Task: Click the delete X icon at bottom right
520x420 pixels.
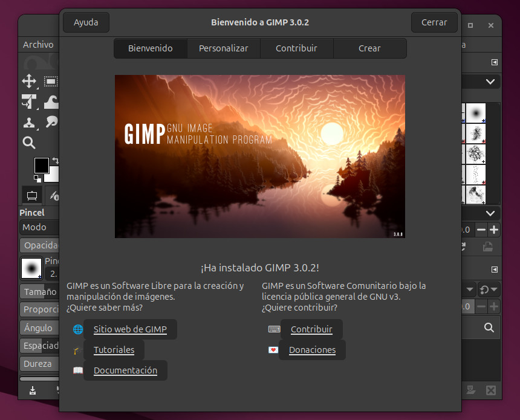Action: [491, 390]
